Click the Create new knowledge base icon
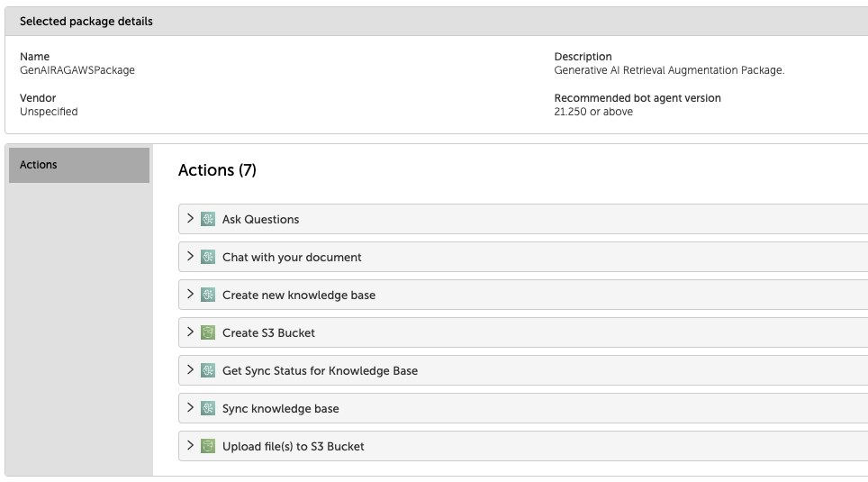Screen dimensions: 868x482 click(208, 295)
